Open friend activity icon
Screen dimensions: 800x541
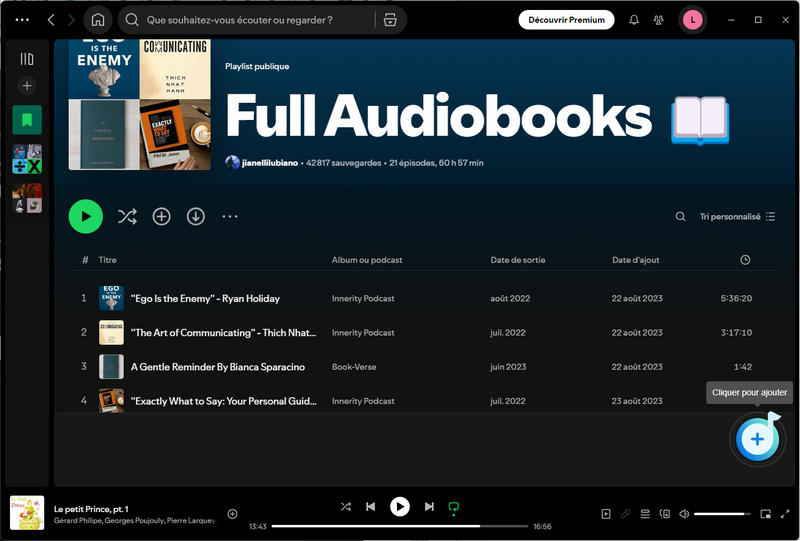[x=659, y=20]
